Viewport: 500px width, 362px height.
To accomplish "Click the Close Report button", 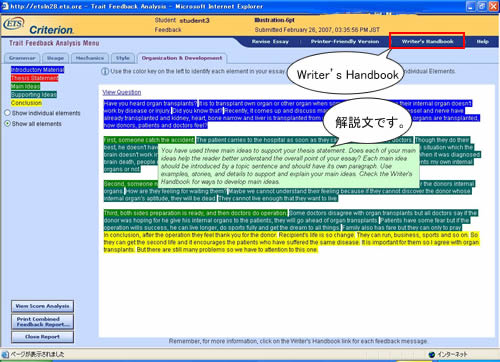I will (42, 337).
